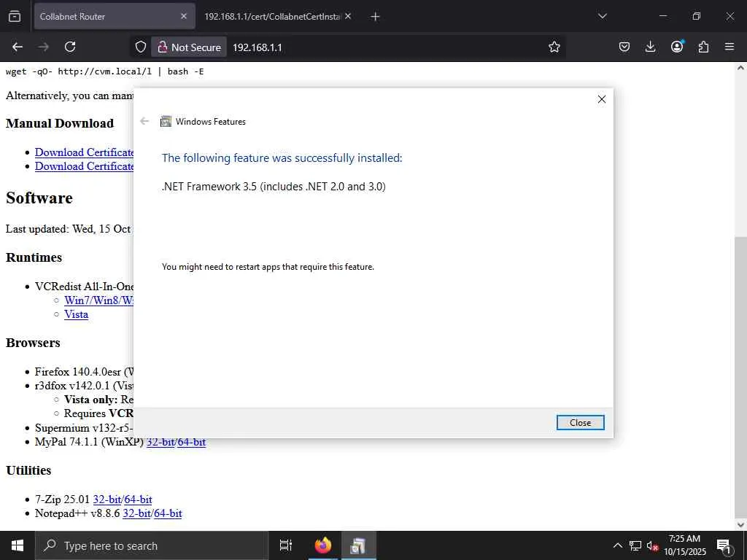Open the Windows Start menu
Viewport: 747px width, 560px height.
[18, 545]
